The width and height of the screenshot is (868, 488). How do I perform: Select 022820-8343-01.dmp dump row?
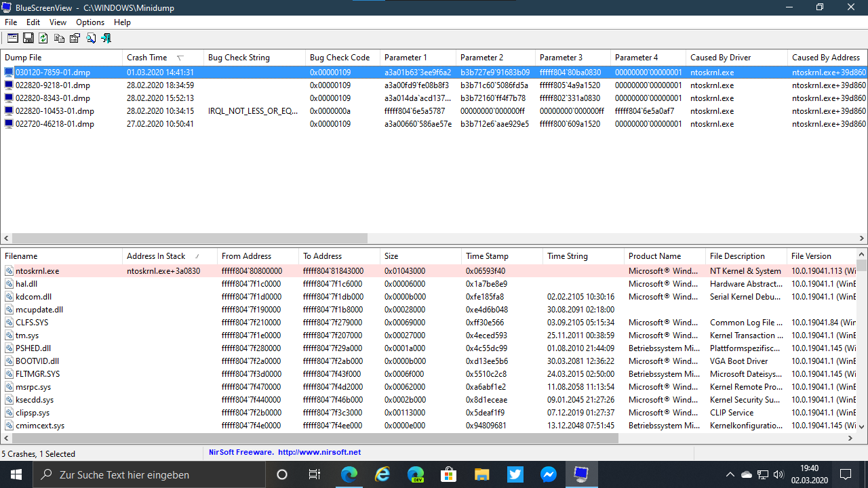[x=434, y=98]
